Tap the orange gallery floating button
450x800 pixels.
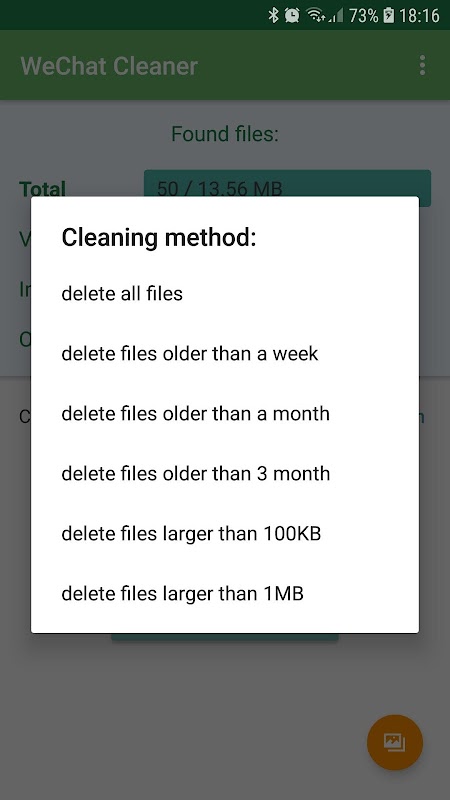click(395, 742)
